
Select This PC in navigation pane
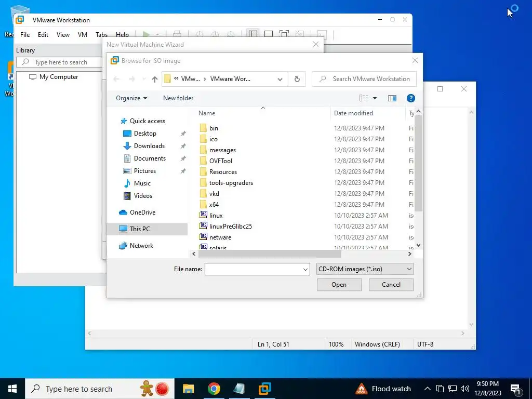[x=139, y=229]
